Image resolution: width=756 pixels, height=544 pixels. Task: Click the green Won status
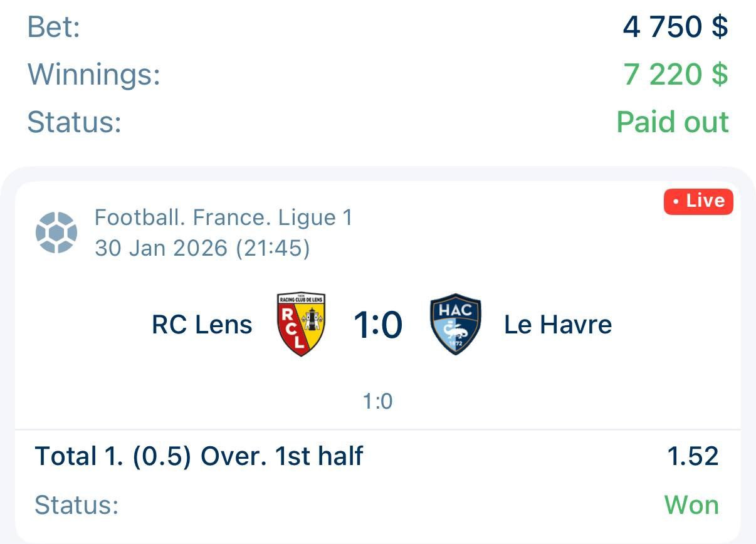coord(691,505)
